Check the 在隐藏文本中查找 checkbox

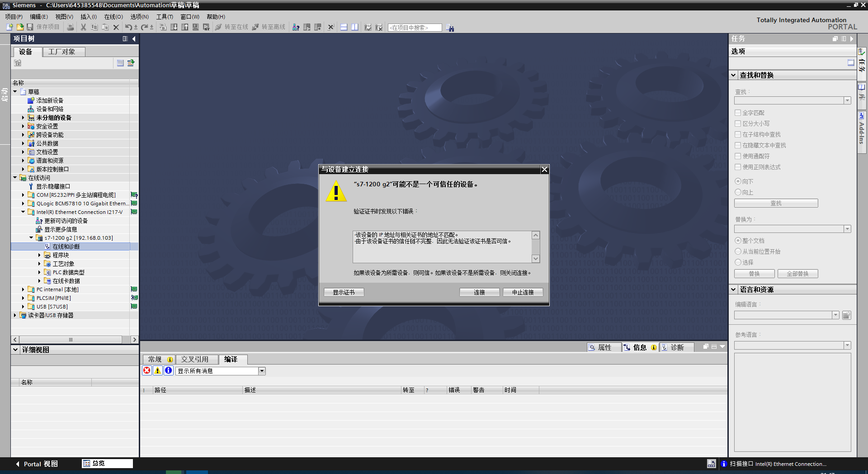(x=738, y=145)
